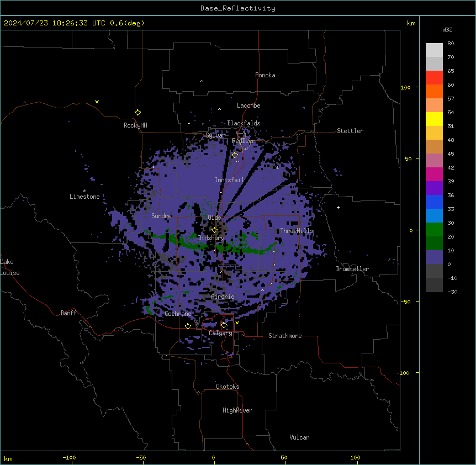Screen dimensions: 476x465
Task: Click the yellow marker west of Calgary
Action: [x=188, y=326]
